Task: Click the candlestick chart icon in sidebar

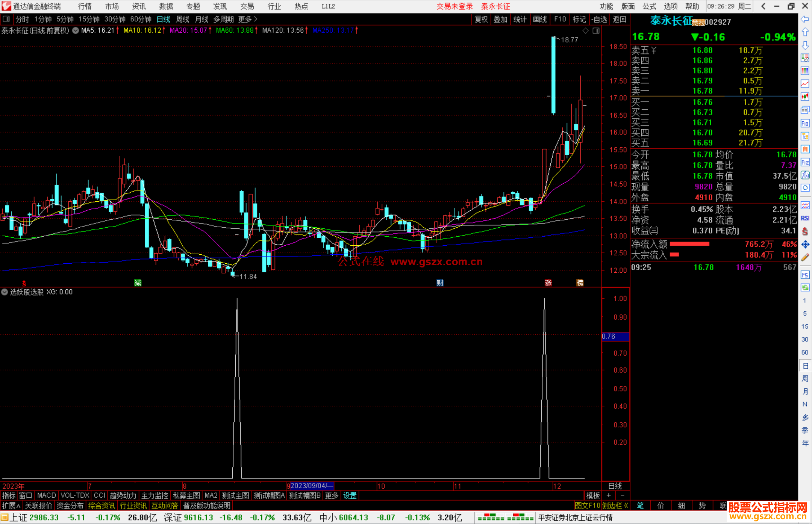Action: click(805, 97)
